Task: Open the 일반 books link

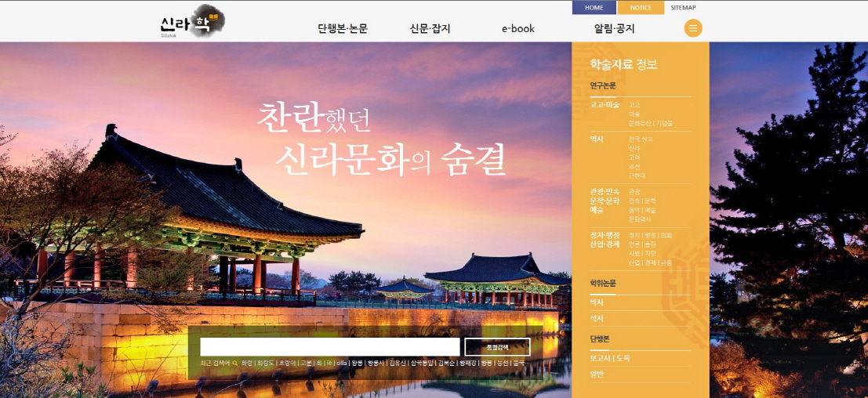Action: (597, 374)
